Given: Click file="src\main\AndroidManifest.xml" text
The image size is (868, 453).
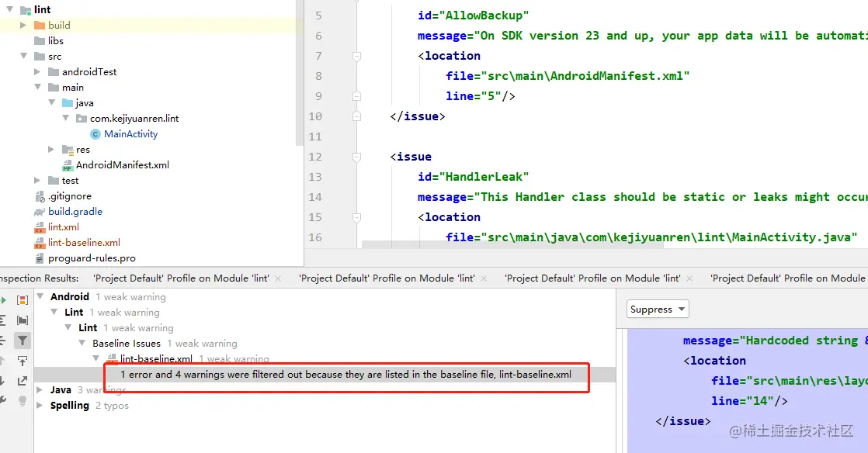Looking at the screenshot, I should point(568,76).
